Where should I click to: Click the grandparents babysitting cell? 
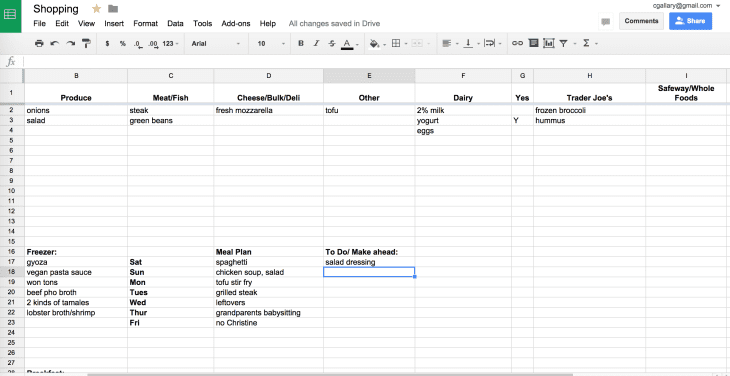coord(269,313)
